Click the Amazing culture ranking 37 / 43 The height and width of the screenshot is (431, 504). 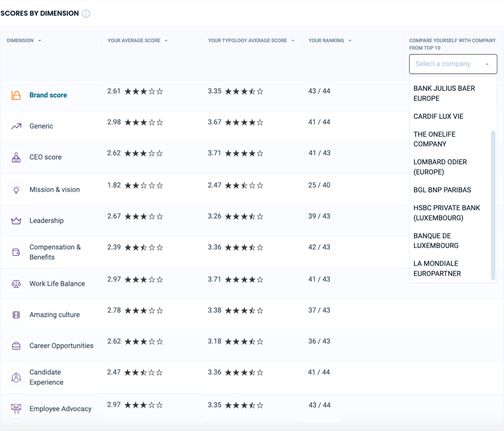point(319,310)
